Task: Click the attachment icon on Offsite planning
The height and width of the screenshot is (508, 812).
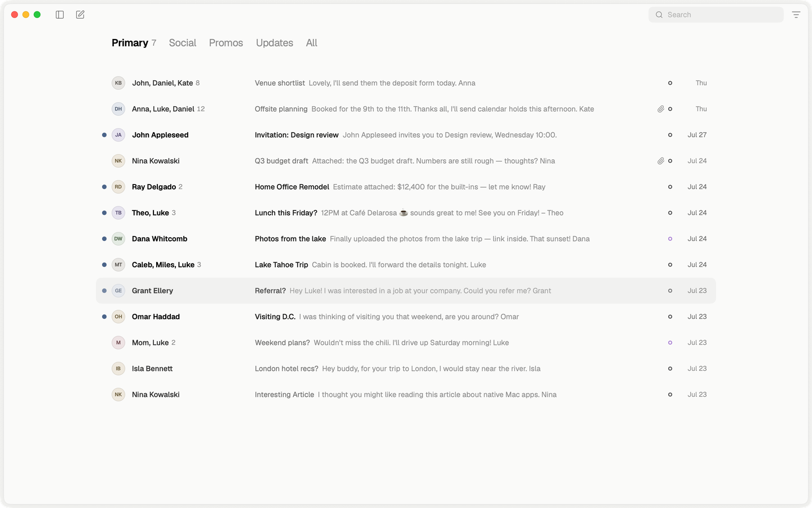Action: [x=660, y=109]
